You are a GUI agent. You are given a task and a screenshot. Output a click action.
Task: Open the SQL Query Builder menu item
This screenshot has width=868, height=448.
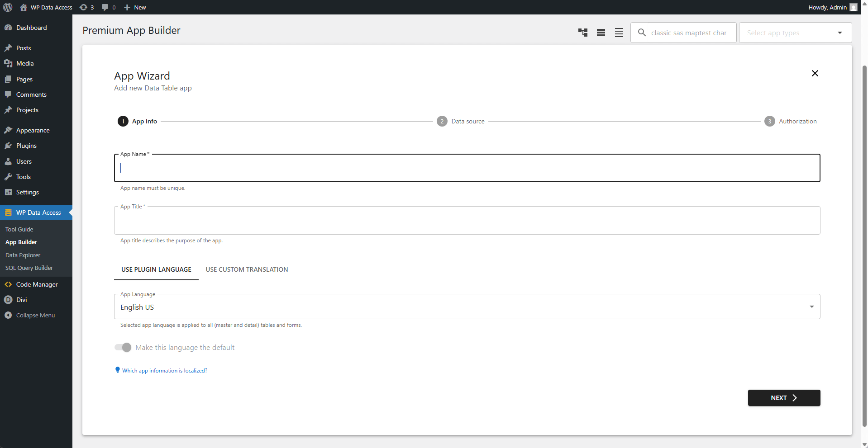(x=29, y=268)
